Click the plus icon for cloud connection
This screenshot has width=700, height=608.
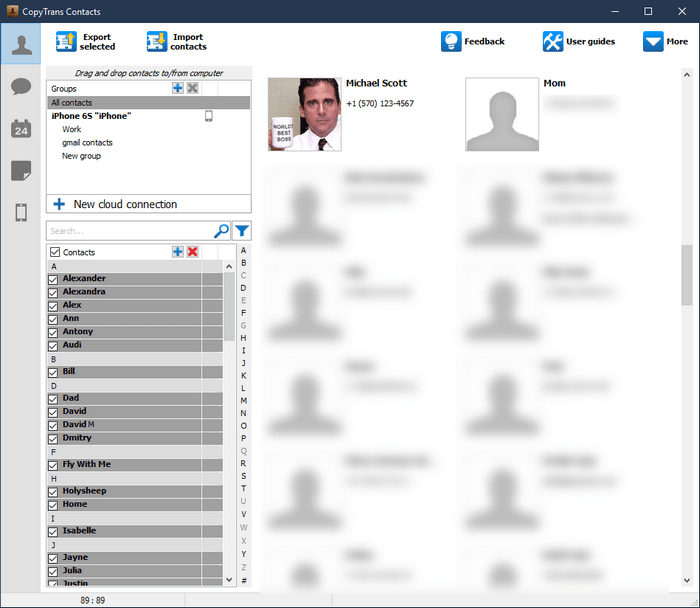[x=59, y=204]
